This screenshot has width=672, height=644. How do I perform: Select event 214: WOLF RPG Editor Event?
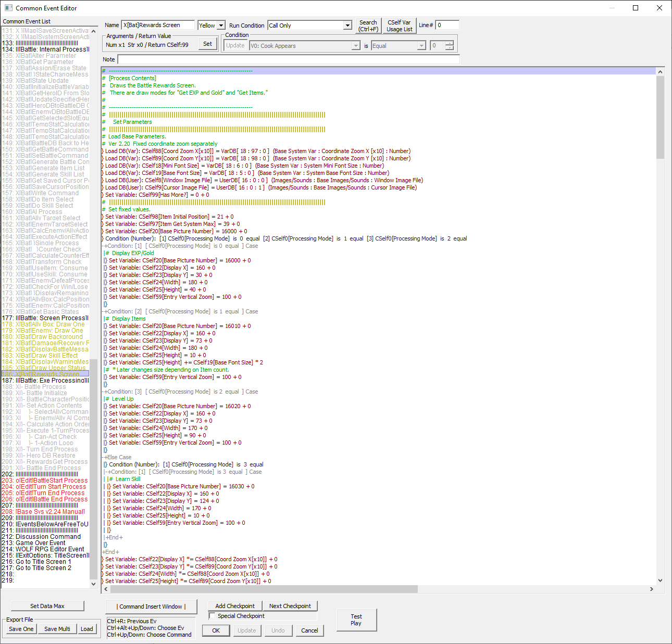[x=45, y=549]
